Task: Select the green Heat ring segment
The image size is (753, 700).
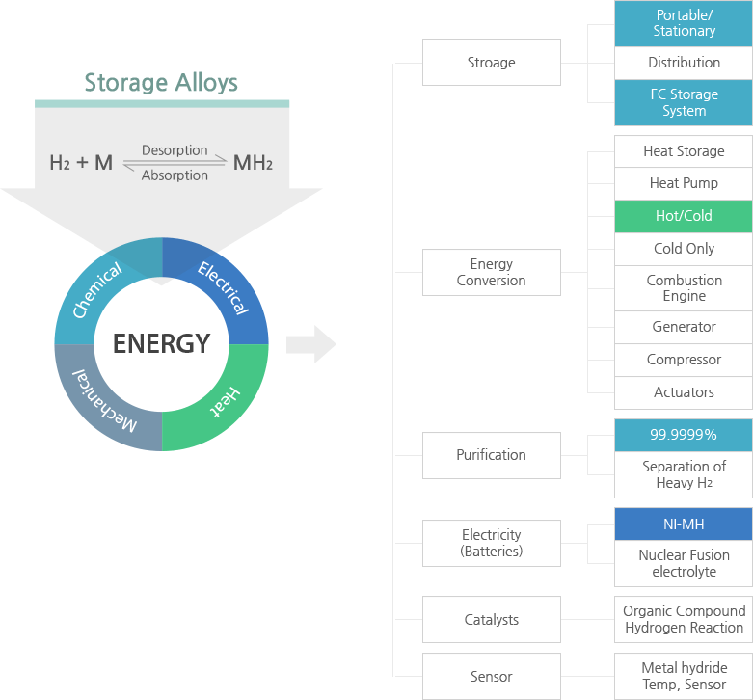Action: point(225,401)
